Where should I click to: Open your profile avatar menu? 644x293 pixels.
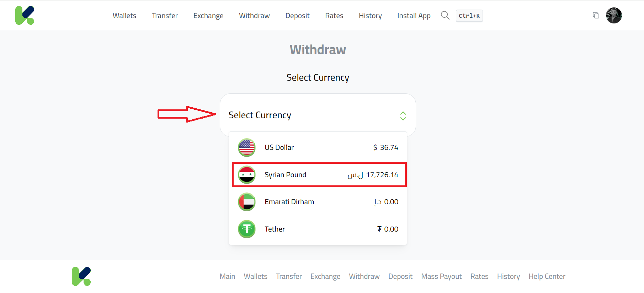tap(614, 15)
